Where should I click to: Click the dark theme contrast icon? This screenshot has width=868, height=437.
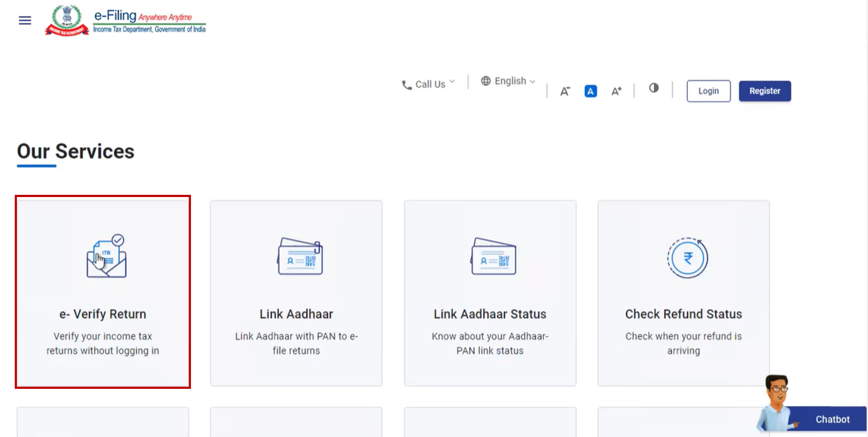653,88
